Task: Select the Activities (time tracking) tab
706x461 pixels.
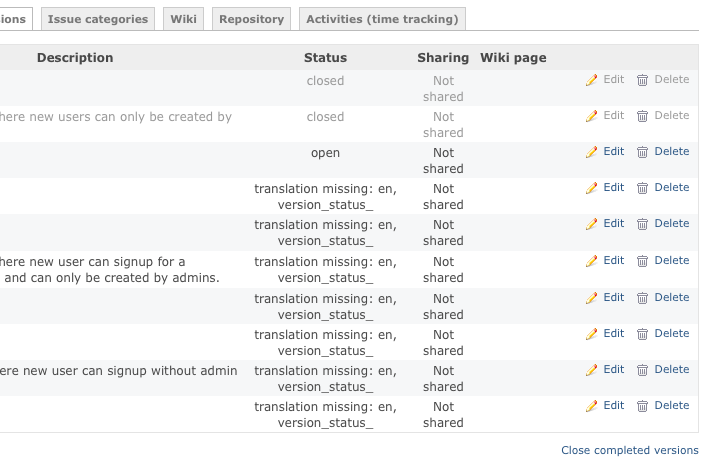Action: [382, 19]
